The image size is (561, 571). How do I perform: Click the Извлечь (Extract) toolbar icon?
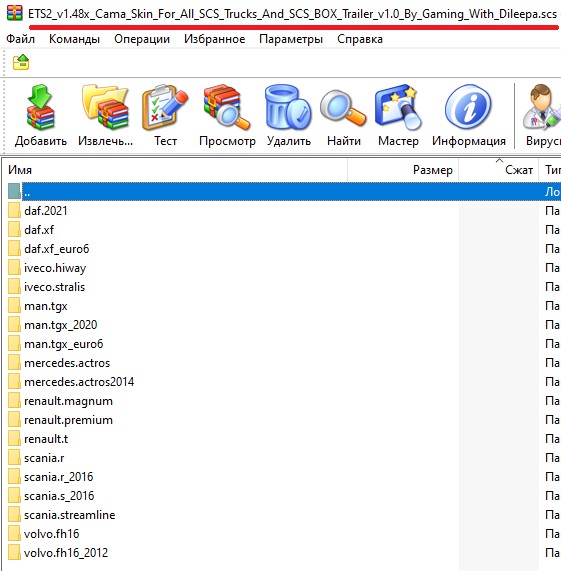point(106,107)
